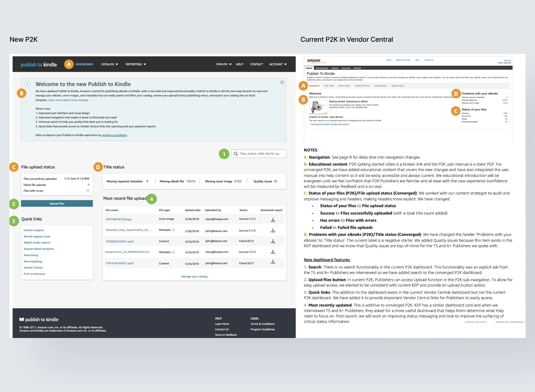Image resolution: width=535 pixels, height=392 pixels.
Task: Click in the Title, Author, ISBN search field
Action: 259,154
